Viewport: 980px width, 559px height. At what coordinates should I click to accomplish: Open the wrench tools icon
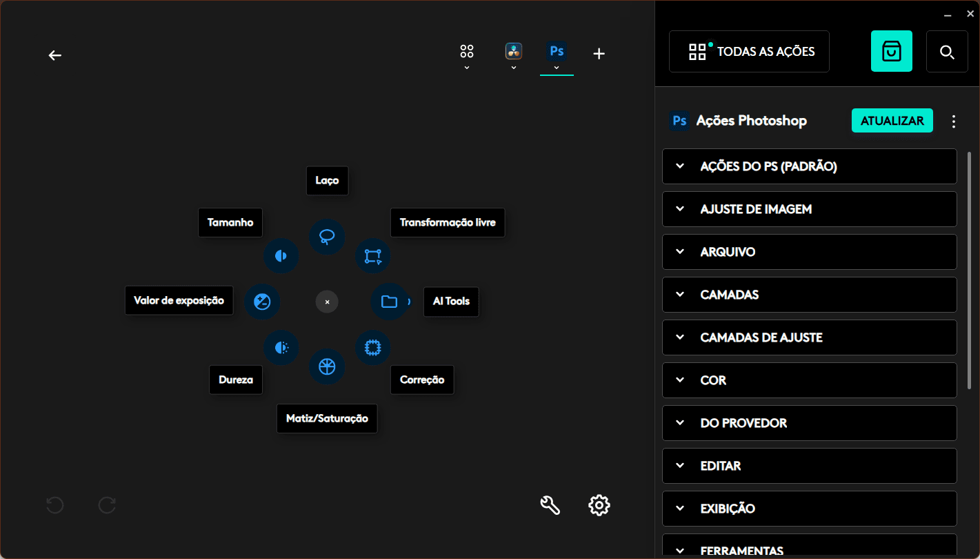pyautogui.click(x=550, y=505)
